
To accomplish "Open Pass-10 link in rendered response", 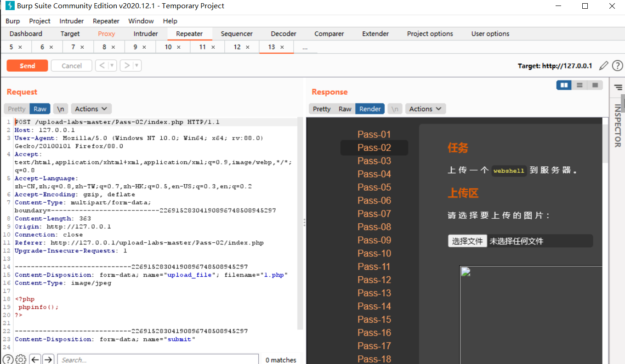I will pos(374,253).
